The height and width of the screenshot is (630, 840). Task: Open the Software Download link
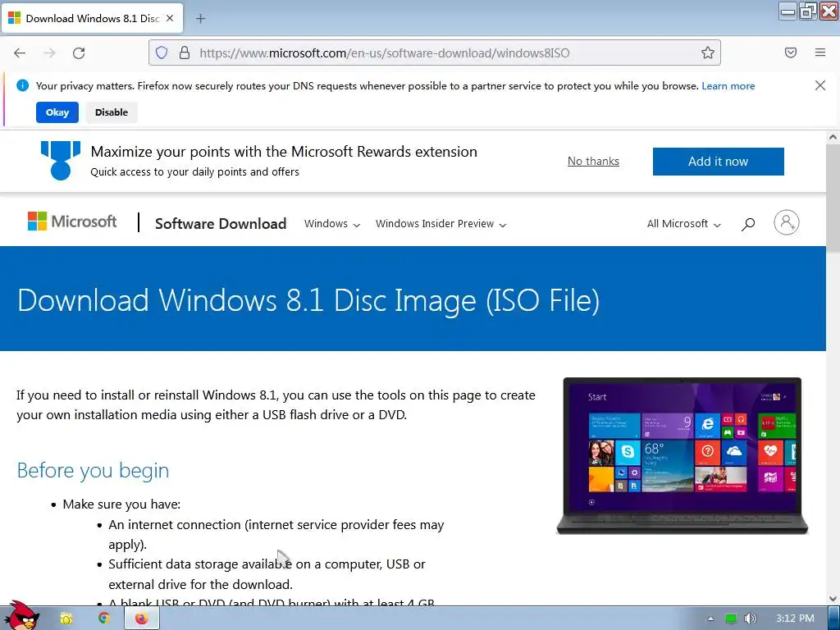tap(221, 223)
